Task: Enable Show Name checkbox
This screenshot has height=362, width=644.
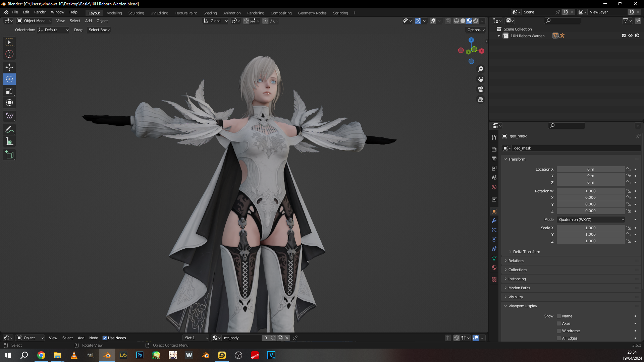Action: (x=559, y=316)
